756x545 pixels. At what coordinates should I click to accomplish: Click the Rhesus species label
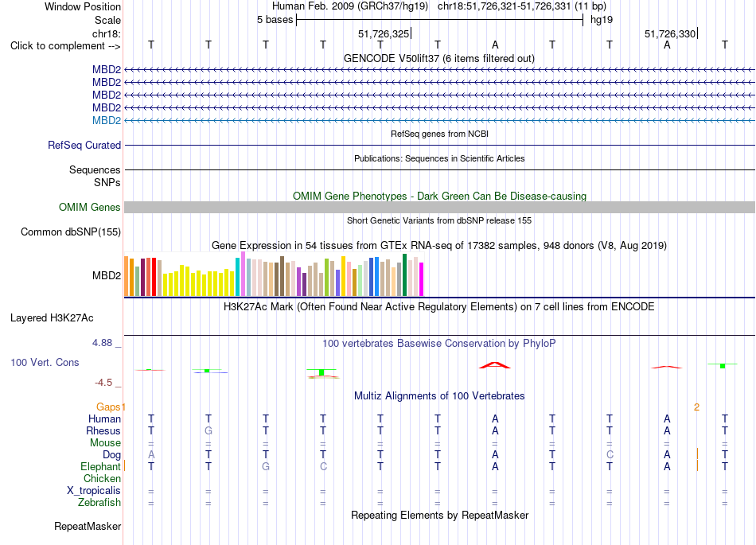(x=103, y=430)
